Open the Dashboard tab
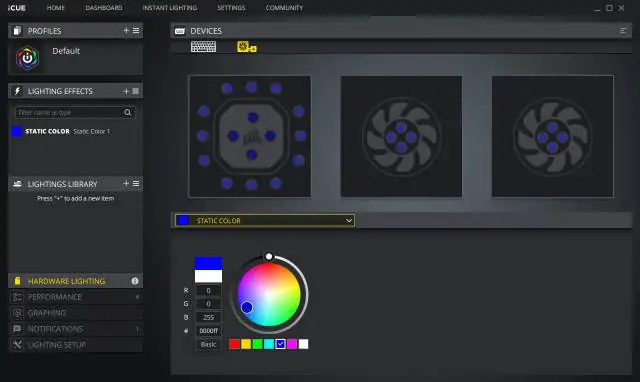This screenshot has height=382, width=640. coord(104,8)
